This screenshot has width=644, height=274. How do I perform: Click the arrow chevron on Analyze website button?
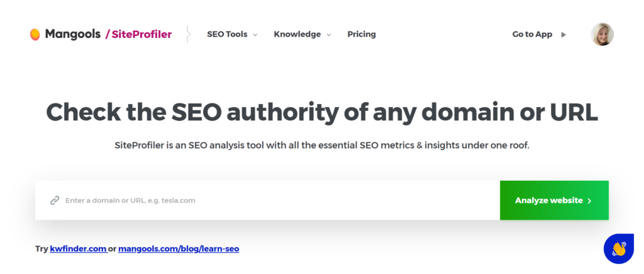click(589, 201)
